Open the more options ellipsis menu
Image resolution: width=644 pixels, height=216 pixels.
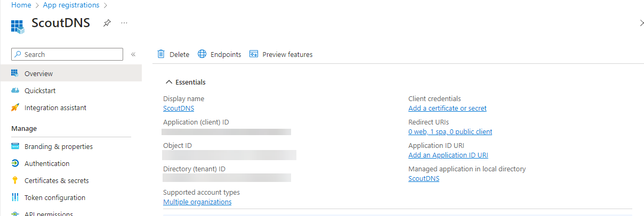[124, 23]
